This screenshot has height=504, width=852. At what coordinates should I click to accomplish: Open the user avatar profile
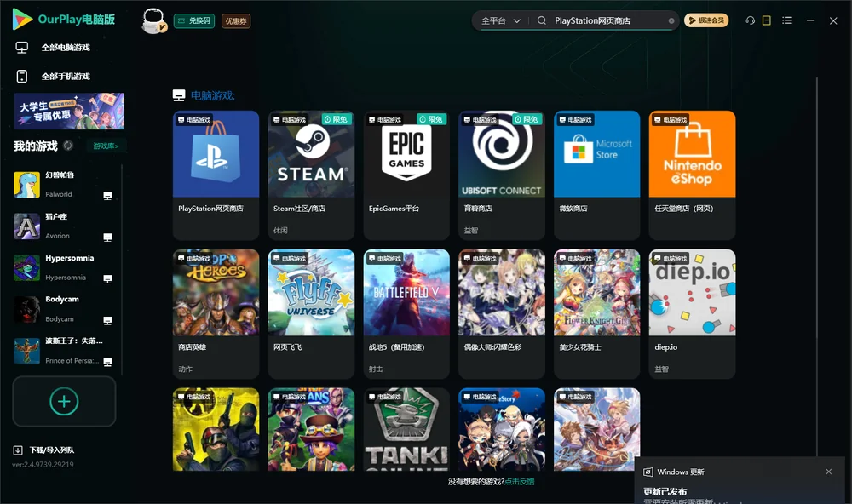click(153, 21)
